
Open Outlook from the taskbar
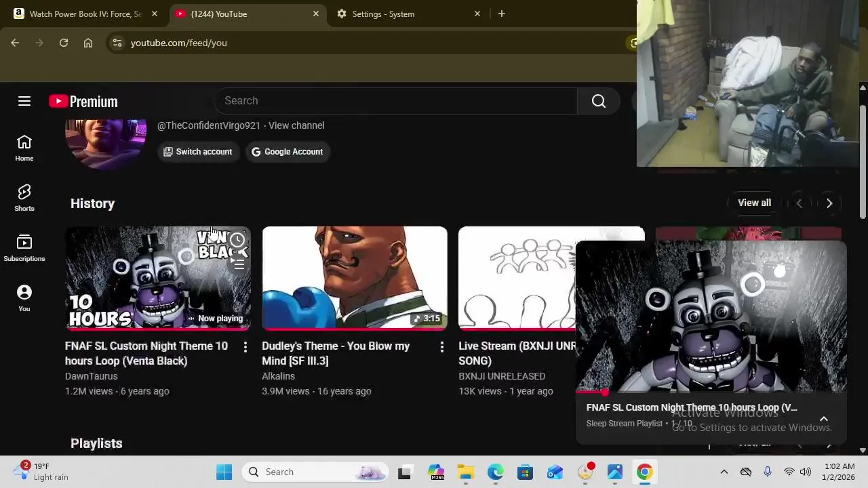click(555, 472)
